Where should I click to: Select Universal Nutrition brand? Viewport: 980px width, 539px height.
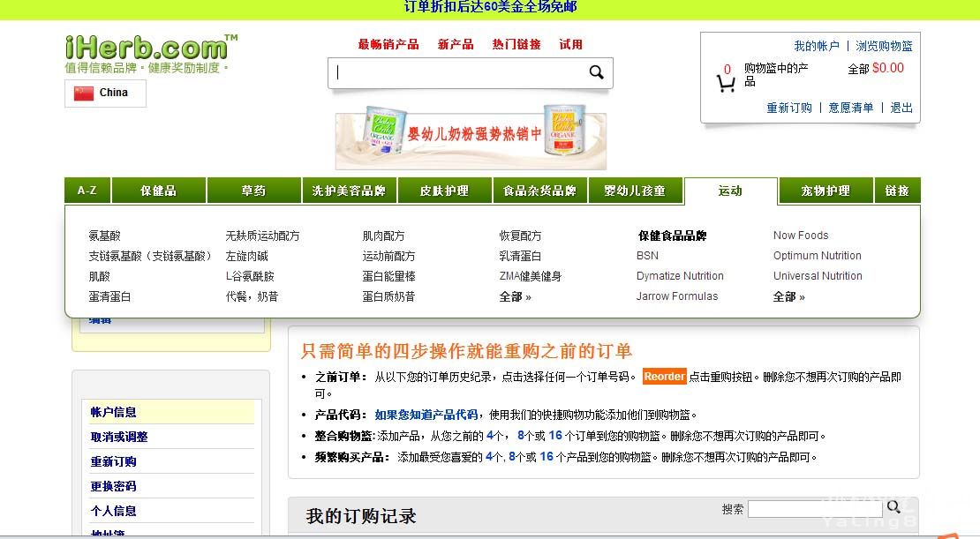click(x=818, y=275)
